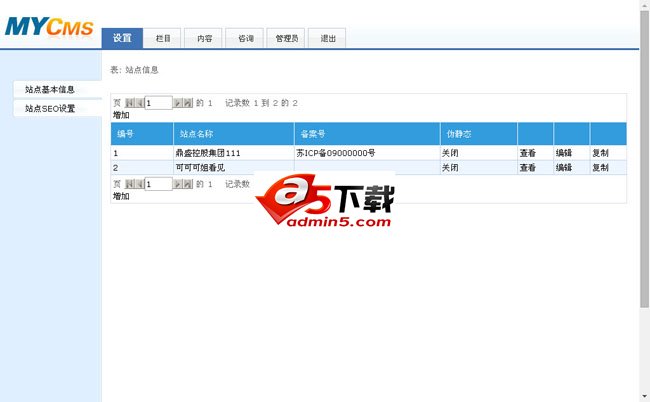Image resolution: width=650 pixels, height=402 pixels.
Task: Open 站点SEO设置 in sidebar
Action: pos(58,109)
